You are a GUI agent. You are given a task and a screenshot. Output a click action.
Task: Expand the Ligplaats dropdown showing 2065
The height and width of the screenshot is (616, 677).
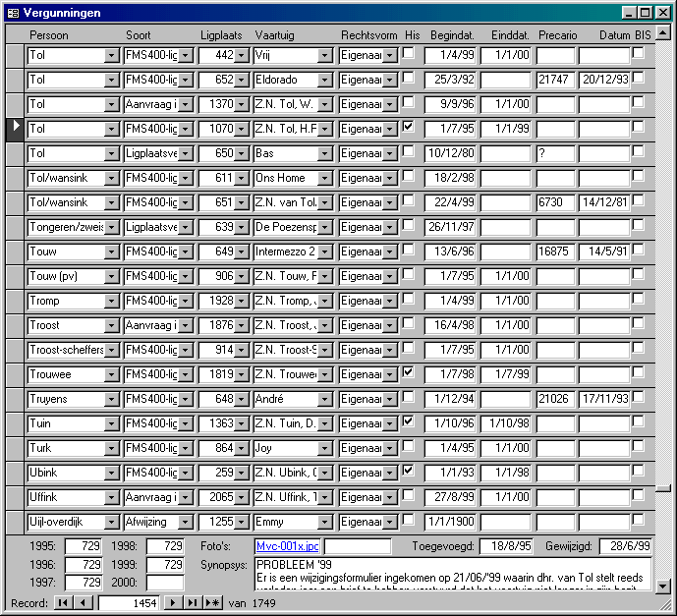click(242, 498)
